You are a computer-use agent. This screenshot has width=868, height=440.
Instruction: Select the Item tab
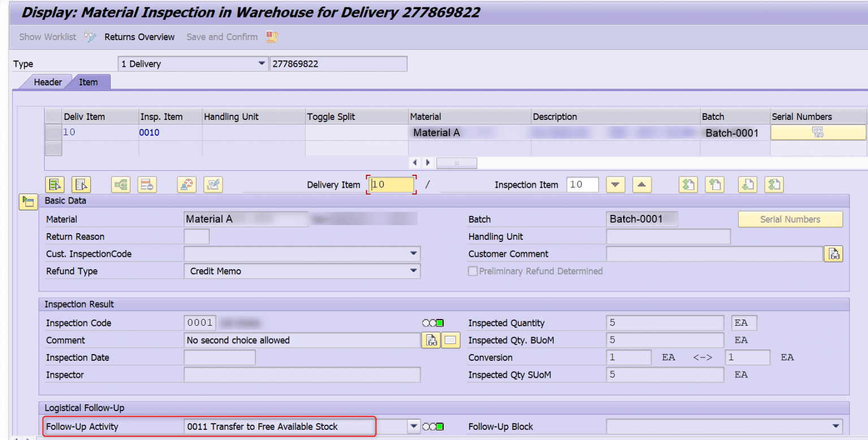pyautogui.click(x=88, y=81)
